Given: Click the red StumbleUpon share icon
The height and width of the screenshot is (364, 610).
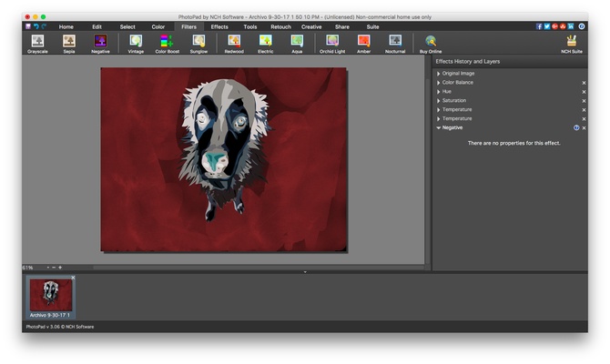Looking at the screenshot, I should [563, 26].
